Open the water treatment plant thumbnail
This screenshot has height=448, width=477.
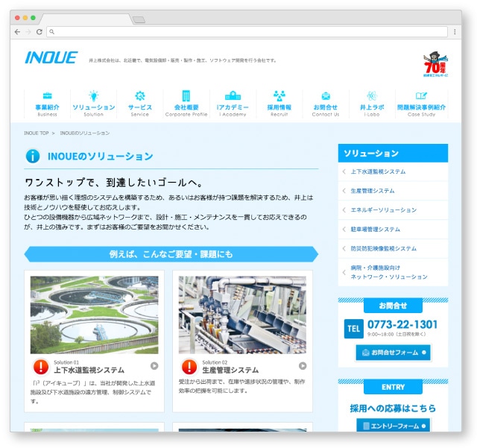pos(94,315)
